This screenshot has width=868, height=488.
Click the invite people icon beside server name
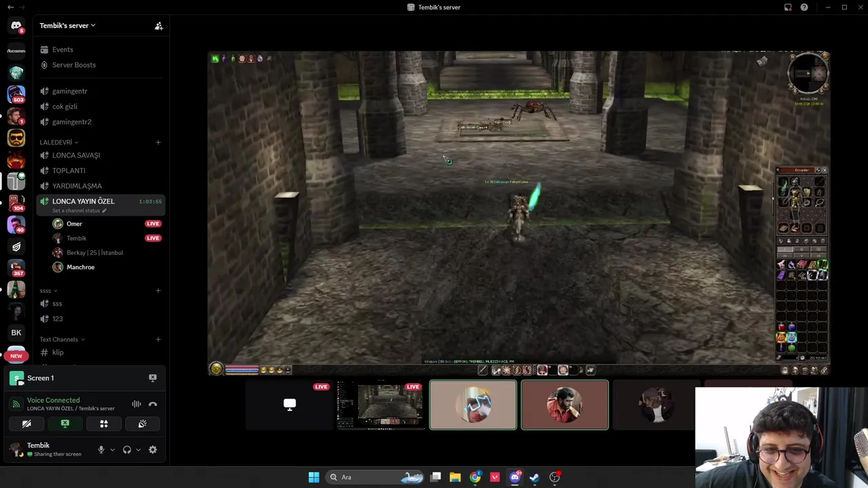(x=159, y=26)
